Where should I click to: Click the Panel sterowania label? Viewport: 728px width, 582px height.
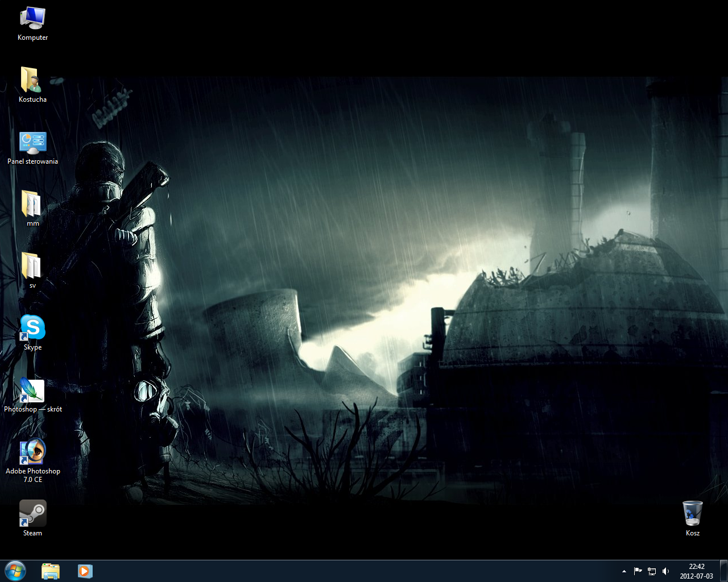point(32,161)
